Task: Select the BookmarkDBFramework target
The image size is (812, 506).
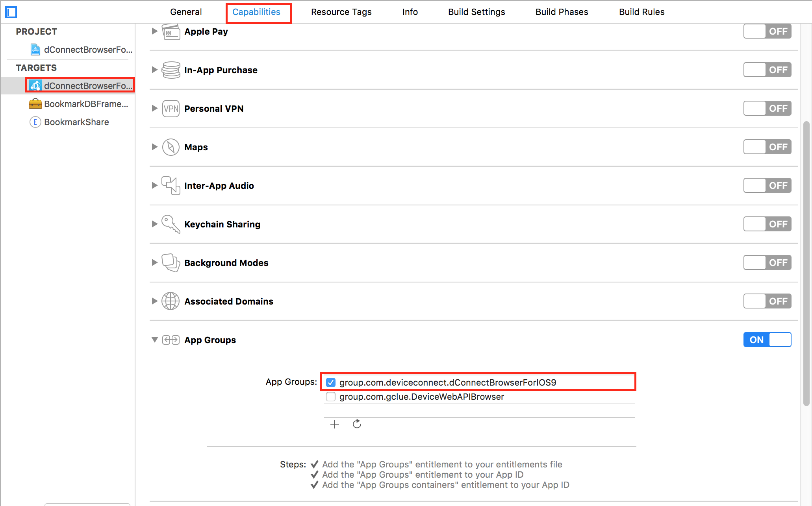Action: 86,104
